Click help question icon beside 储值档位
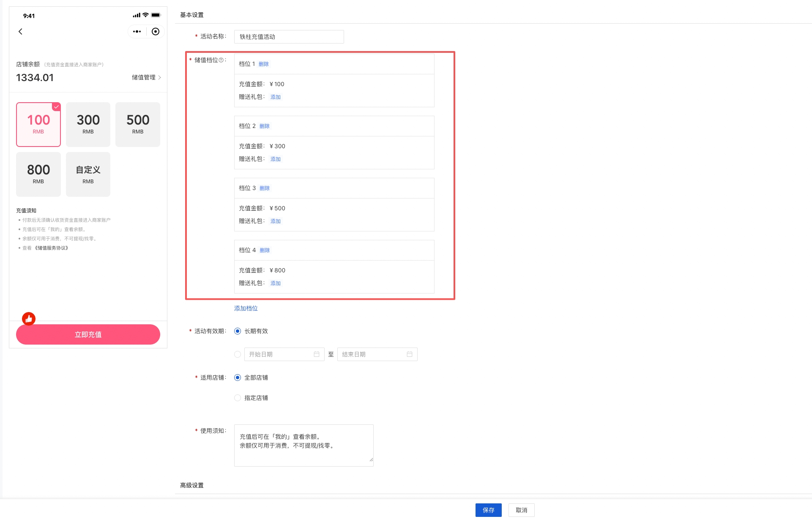Screen dimensions: 812x519 (x=221, y=60)
